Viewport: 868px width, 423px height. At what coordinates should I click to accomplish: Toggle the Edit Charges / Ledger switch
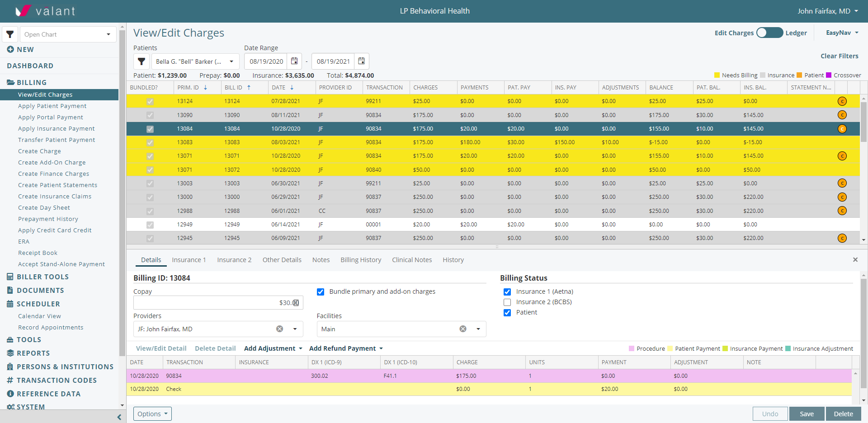(769, 33)
